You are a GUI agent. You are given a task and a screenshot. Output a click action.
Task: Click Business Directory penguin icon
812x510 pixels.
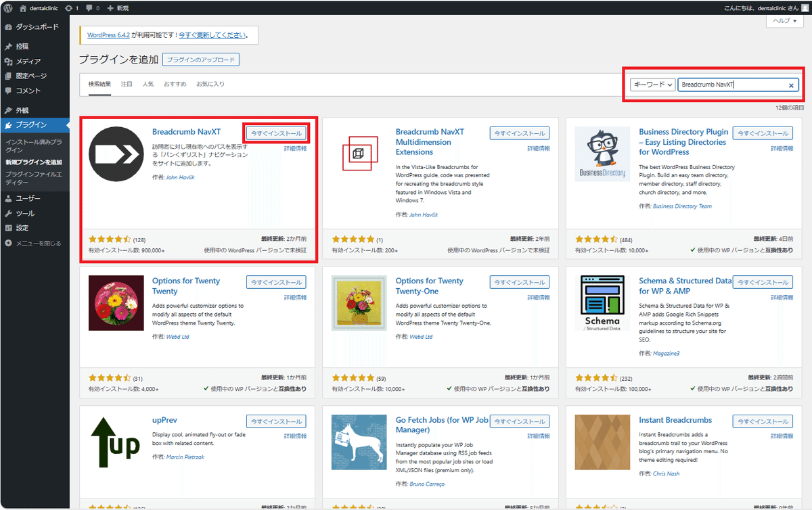point(603,154)
